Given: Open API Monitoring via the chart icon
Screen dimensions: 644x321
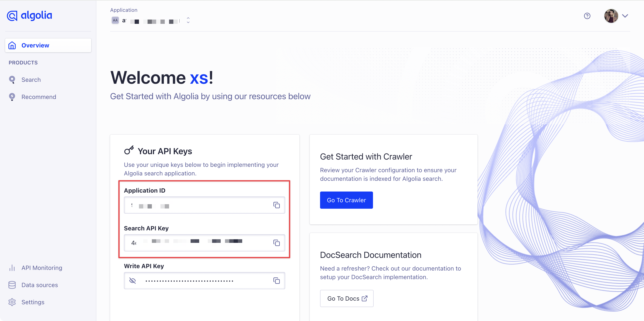Looking at the screenshot, I should coord(12,268).
